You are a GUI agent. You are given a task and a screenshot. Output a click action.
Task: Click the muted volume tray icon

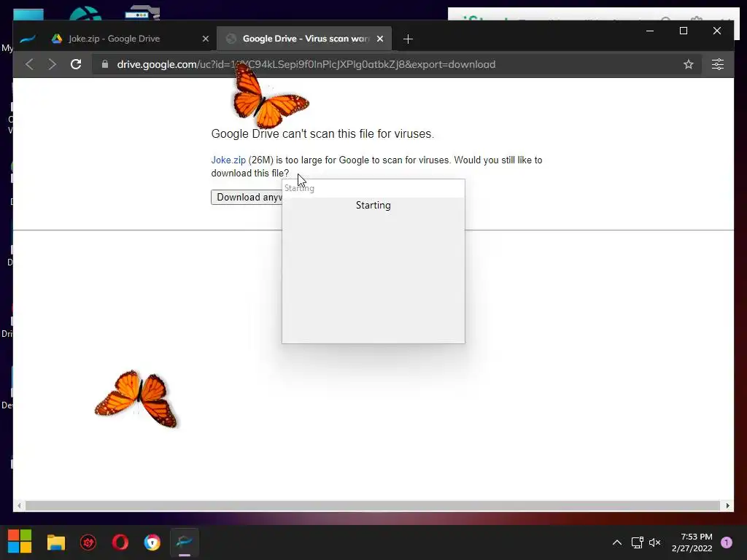tap(655, 542)
